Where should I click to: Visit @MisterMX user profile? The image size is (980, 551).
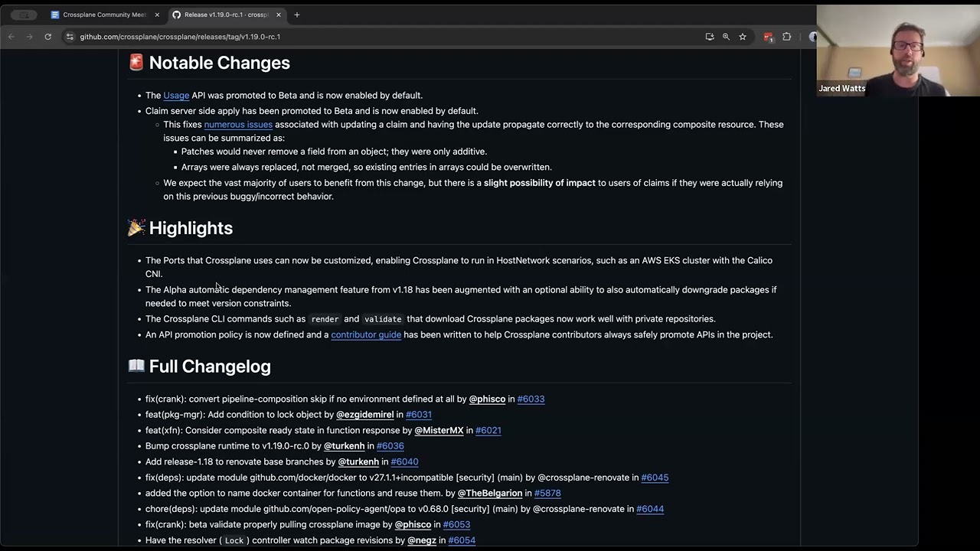pos(439,431)
